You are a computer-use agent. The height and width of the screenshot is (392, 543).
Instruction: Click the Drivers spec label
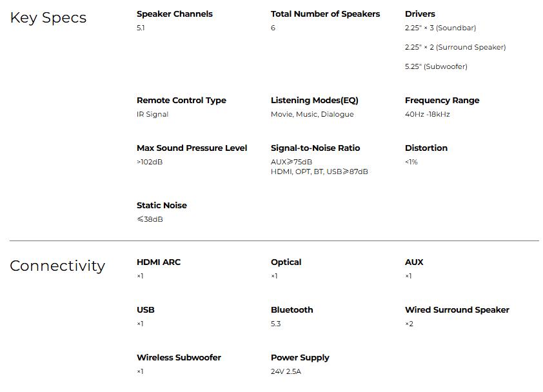(420, 14)
